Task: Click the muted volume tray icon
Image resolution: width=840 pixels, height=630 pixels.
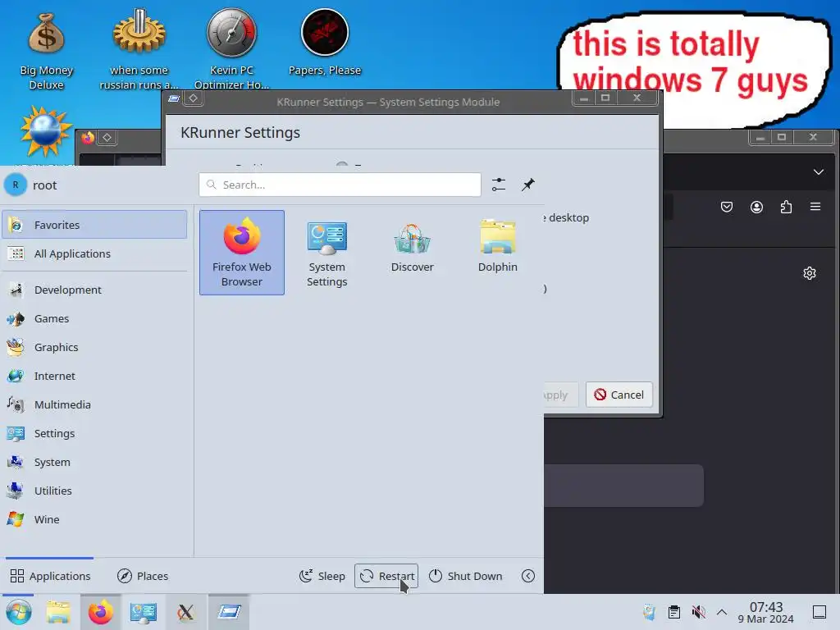Action: (x=698, y=612)
